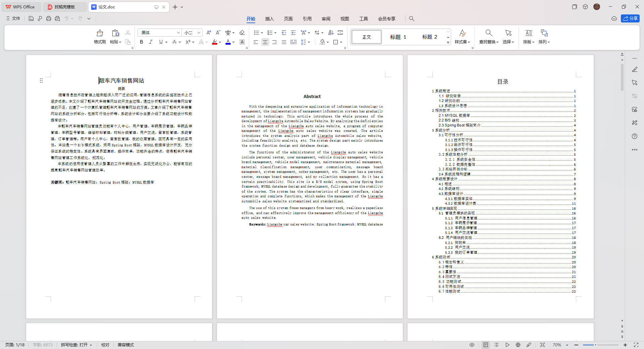
Task: Open the pen tool in right sidebar
Action: [x=635, y=69]
